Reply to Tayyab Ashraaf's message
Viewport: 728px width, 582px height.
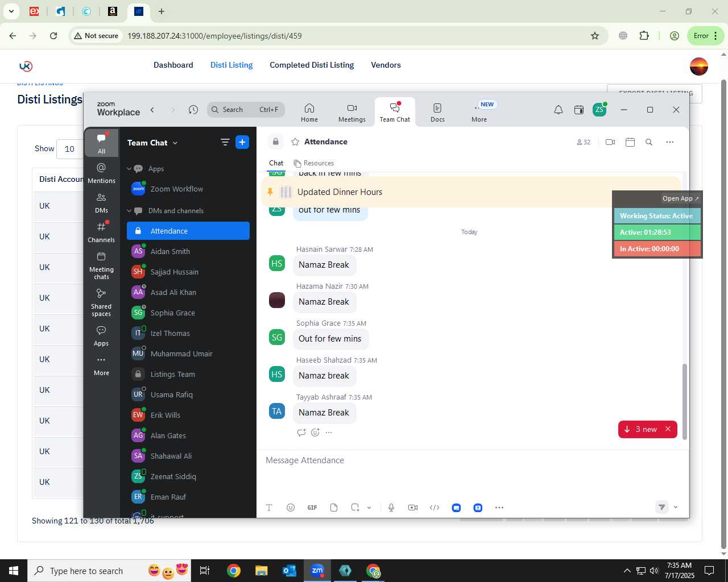(301, 433)
